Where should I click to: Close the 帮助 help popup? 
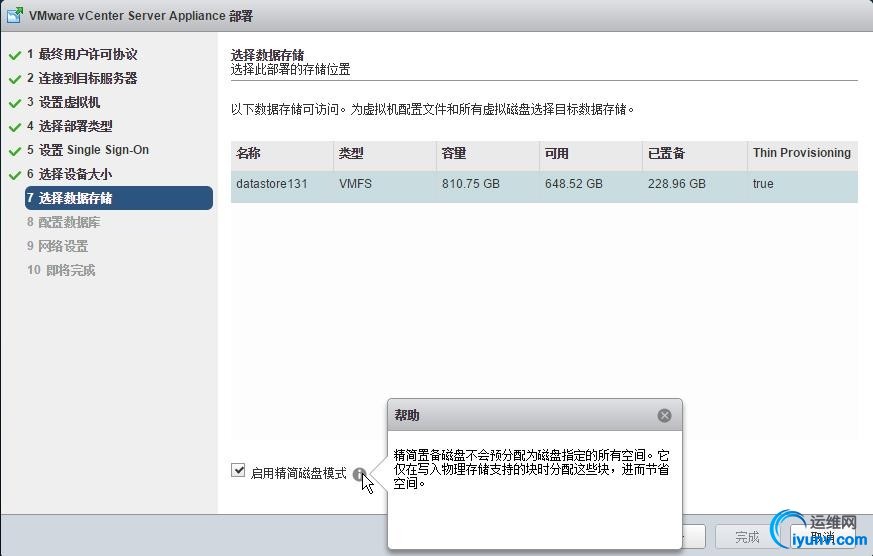664,415
